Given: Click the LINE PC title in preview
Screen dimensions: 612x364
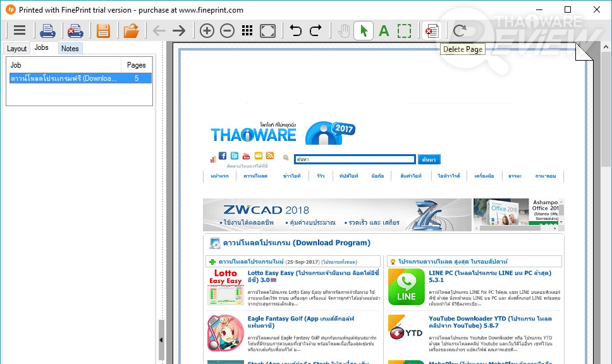Looking at the screenshot, I should click(x=490, y=276).
